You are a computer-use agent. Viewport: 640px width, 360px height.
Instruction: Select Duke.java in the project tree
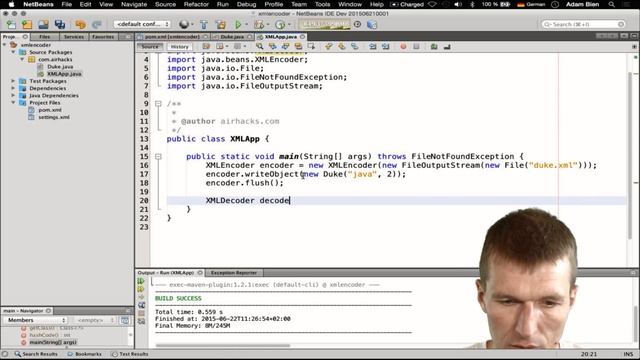(x=60, y=67)
